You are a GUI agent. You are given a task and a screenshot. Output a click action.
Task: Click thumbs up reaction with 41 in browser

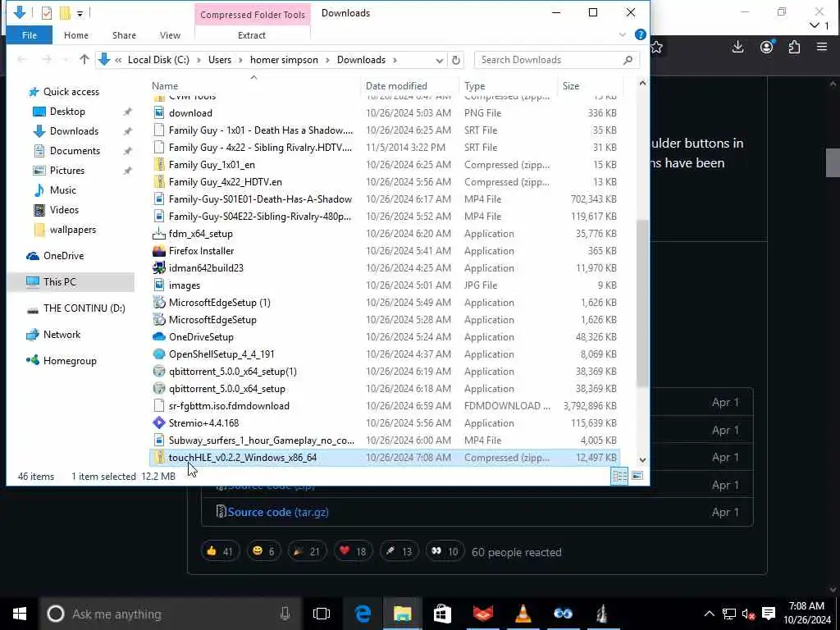tap(220, 551)
